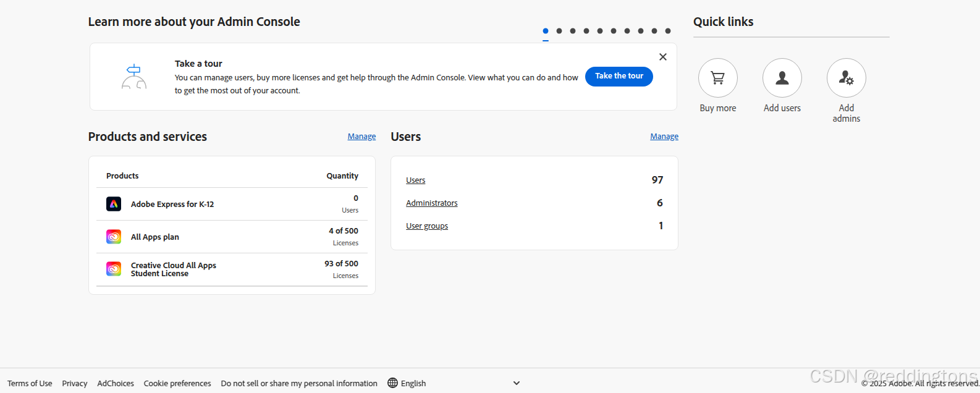Select the first carousel dot
The image size is (980, 393).
pos(546,31)
